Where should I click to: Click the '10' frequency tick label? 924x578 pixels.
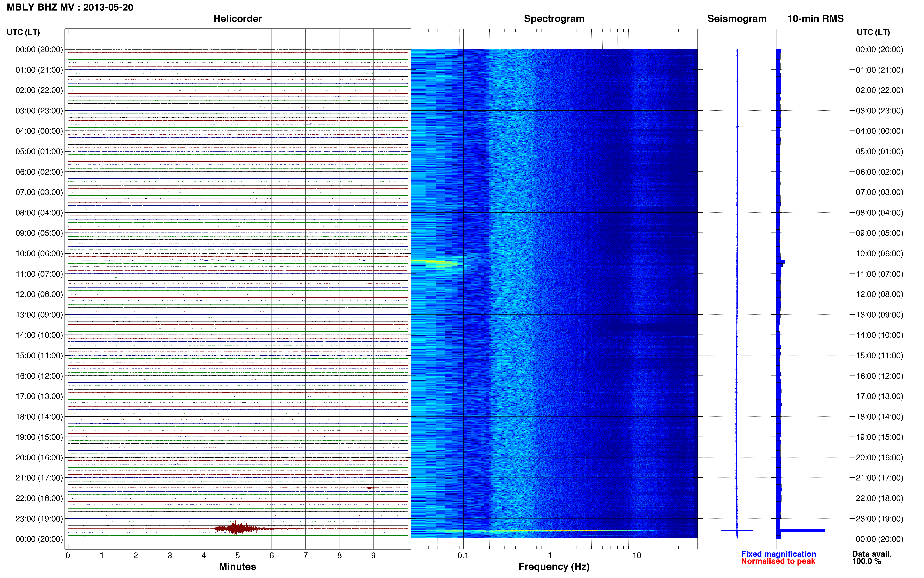tap(636, 556)
